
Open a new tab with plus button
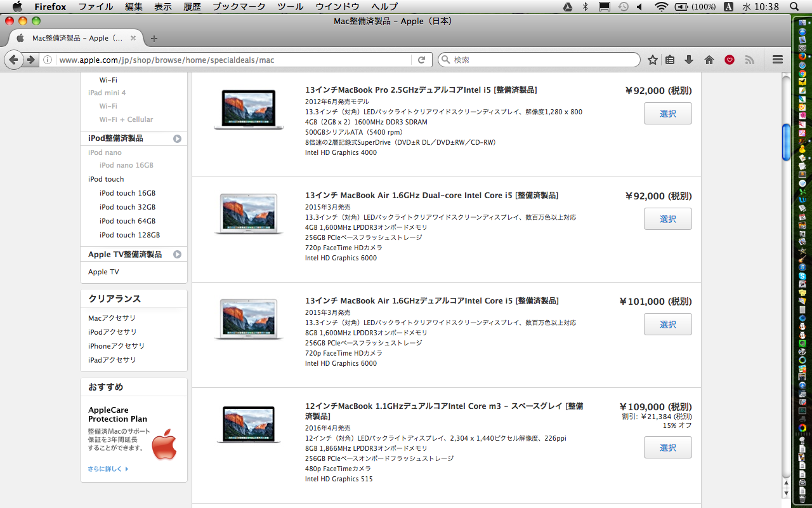154,38
